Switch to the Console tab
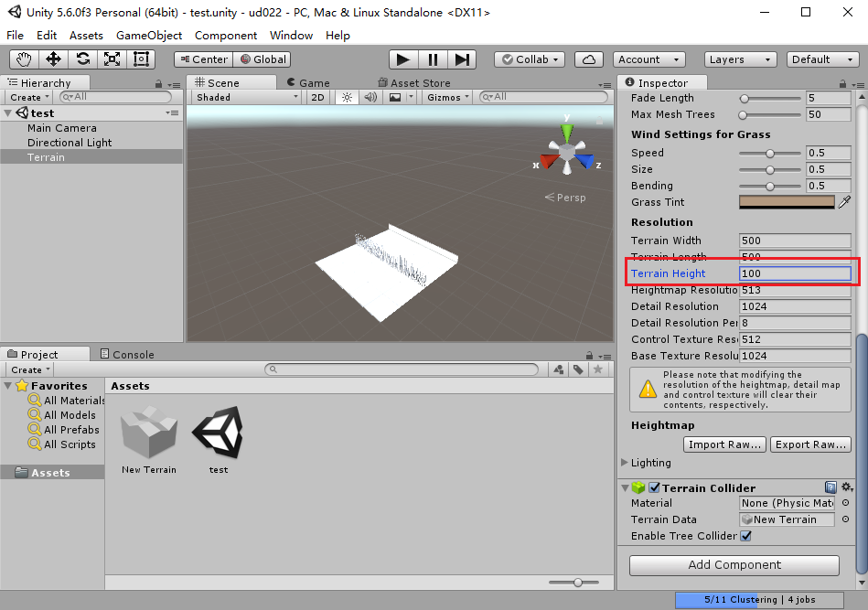Screen dimensions: 868x610 (x=127, y=354)
